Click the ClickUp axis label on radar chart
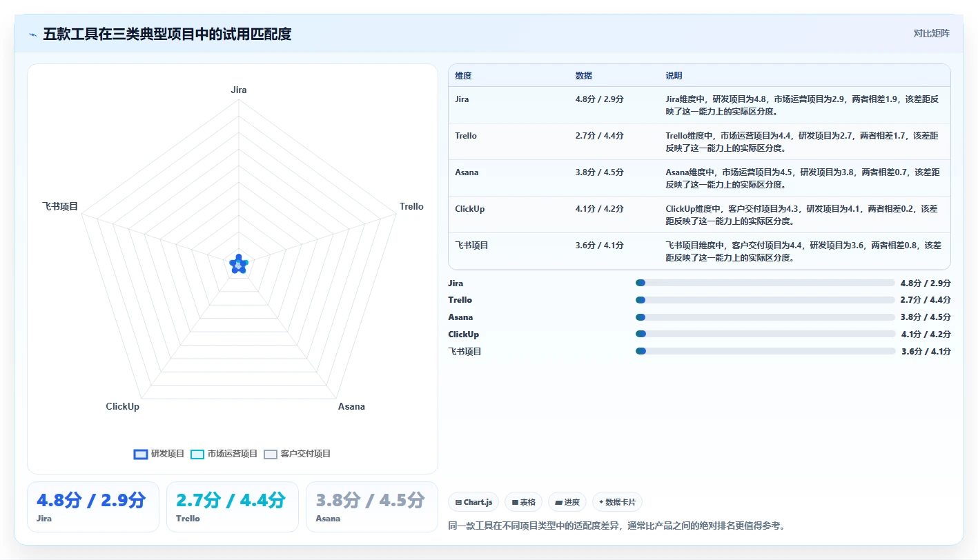Image resolution: width=978 pixels, height=560 pixels. [x=123, y=407]
